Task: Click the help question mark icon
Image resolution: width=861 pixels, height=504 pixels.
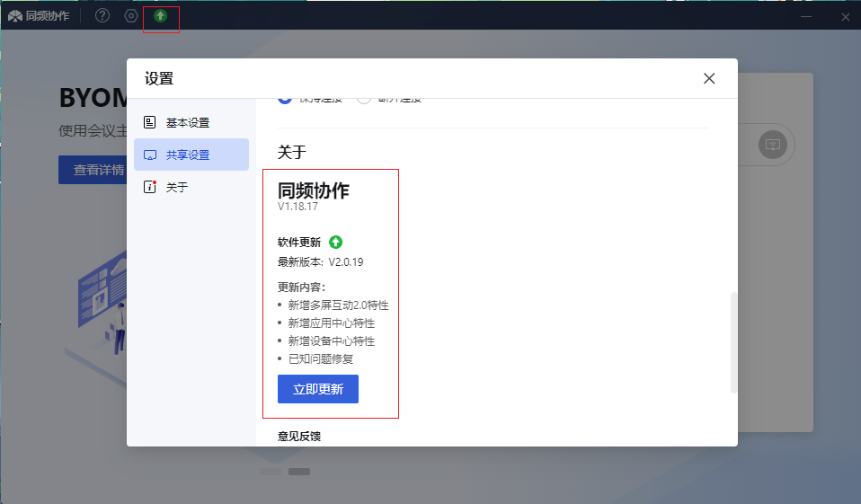Action: (x=102, y=15)
